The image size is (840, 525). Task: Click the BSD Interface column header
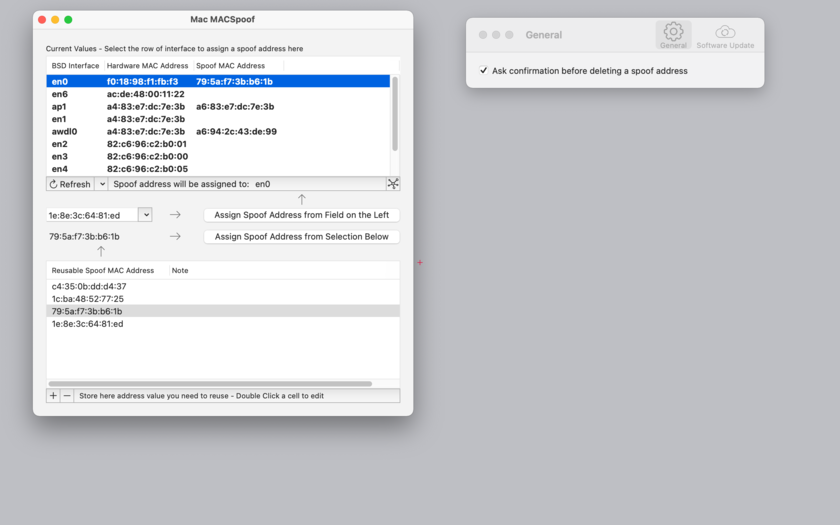coord(75,65)
